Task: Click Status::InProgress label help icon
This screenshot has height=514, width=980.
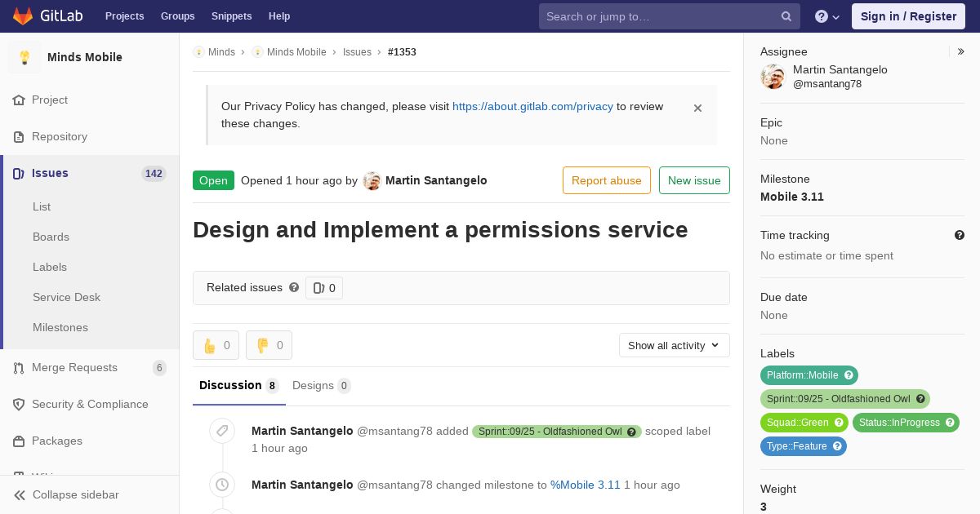Action: click(949, 423)
